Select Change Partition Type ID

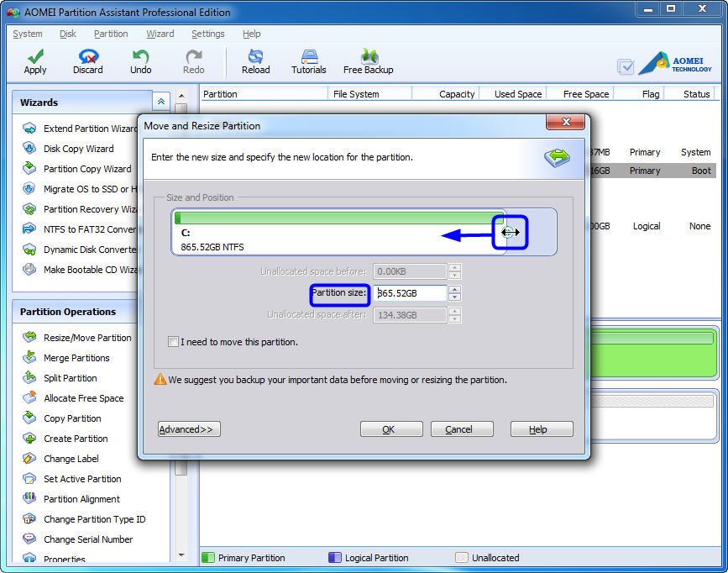tap(84, 519)
